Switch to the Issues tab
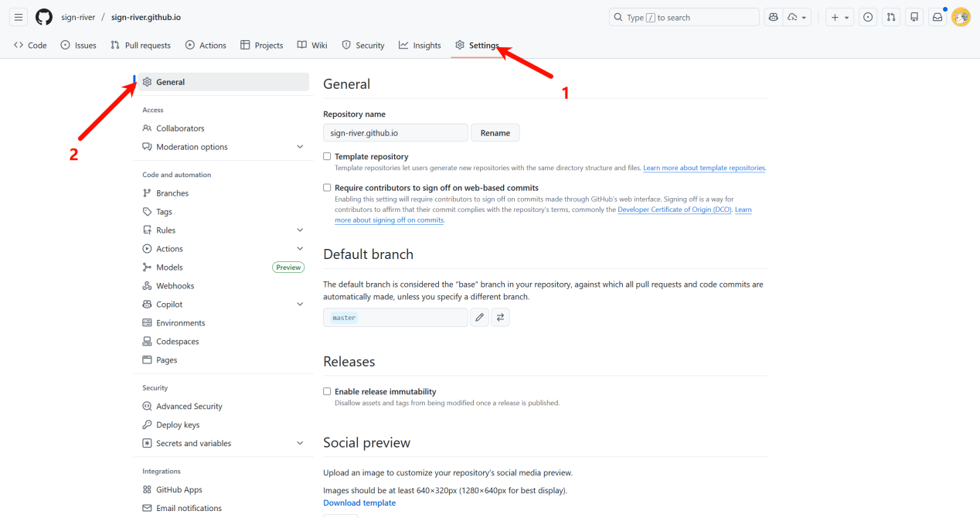 pyautogui.click(x=78, y=46)
